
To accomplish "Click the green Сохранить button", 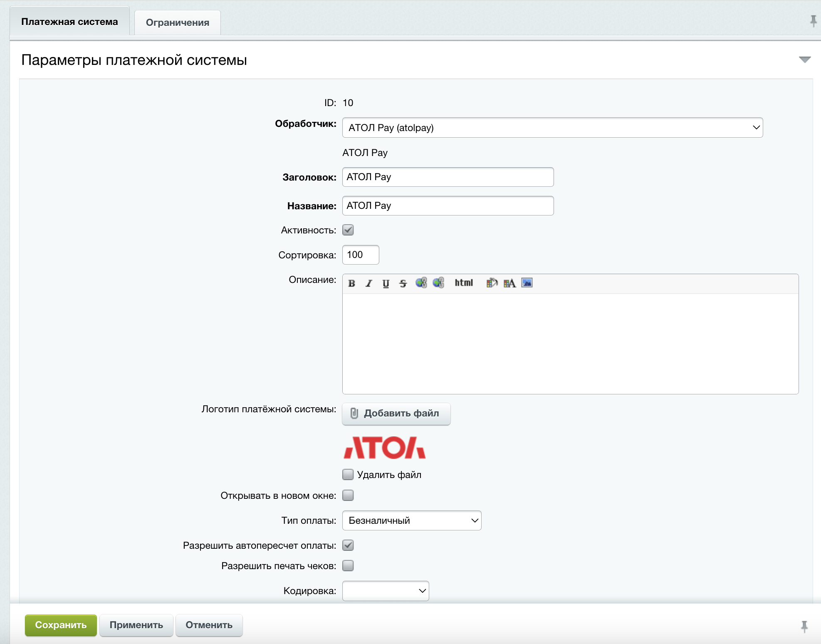I will point(61,625).
